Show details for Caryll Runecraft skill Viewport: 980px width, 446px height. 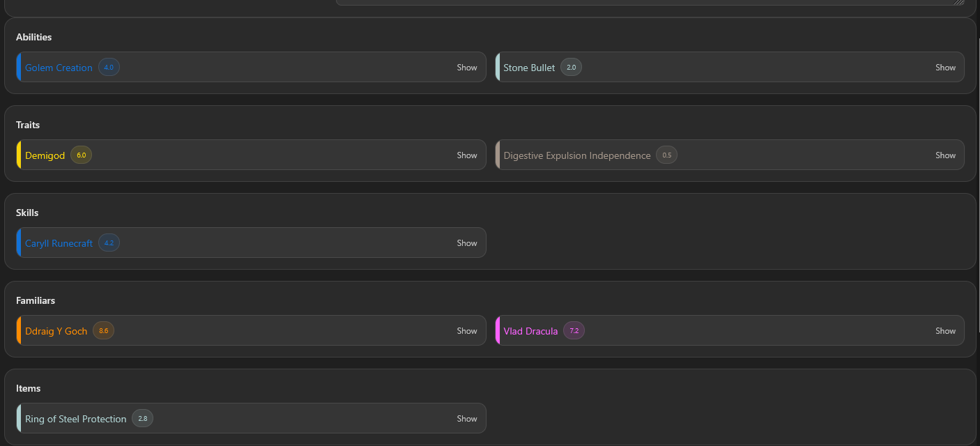coord(467,243)
